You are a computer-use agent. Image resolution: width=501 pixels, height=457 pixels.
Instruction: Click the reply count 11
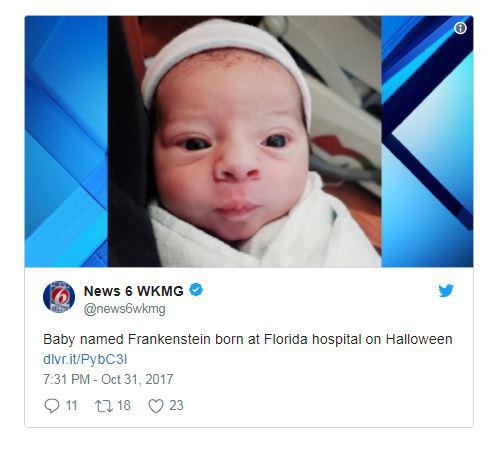coord(72,406)
